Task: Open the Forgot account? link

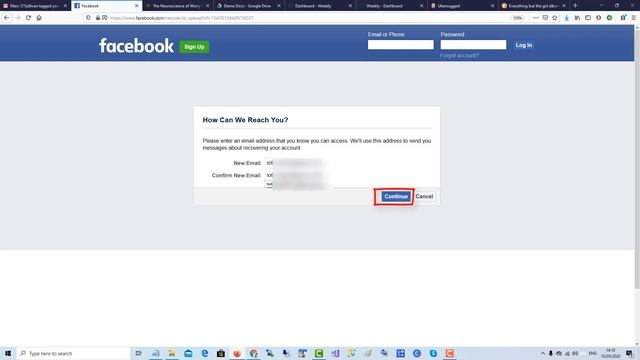Action: click(459, 56)
